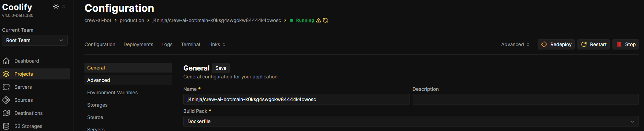
Task: Click the refresh status icon beside Running
Action: pos(325,20)
